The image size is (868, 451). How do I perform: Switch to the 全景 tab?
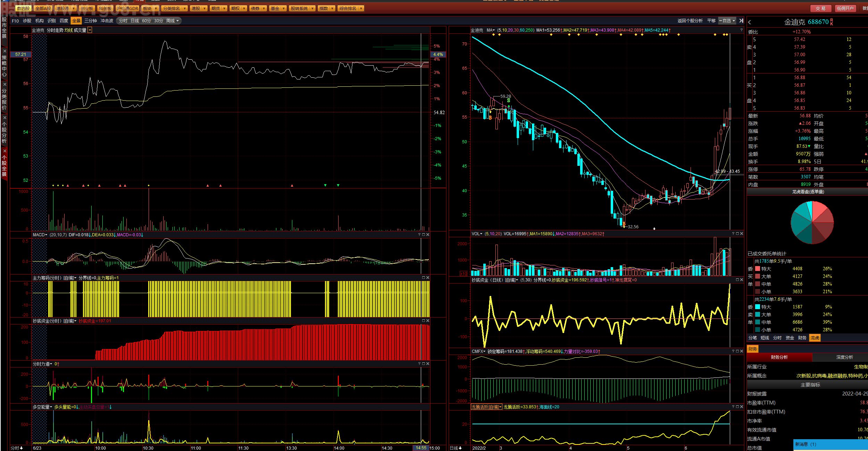click(x=76, y=21)
